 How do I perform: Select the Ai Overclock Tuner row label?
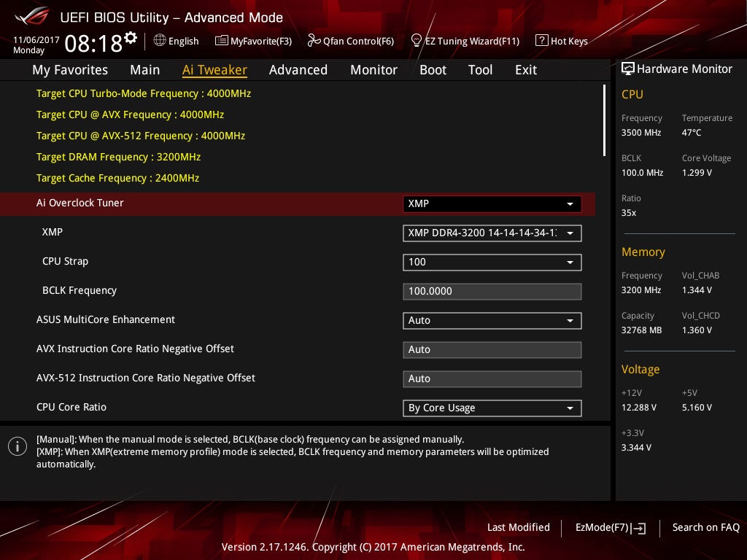click(80, 203)
